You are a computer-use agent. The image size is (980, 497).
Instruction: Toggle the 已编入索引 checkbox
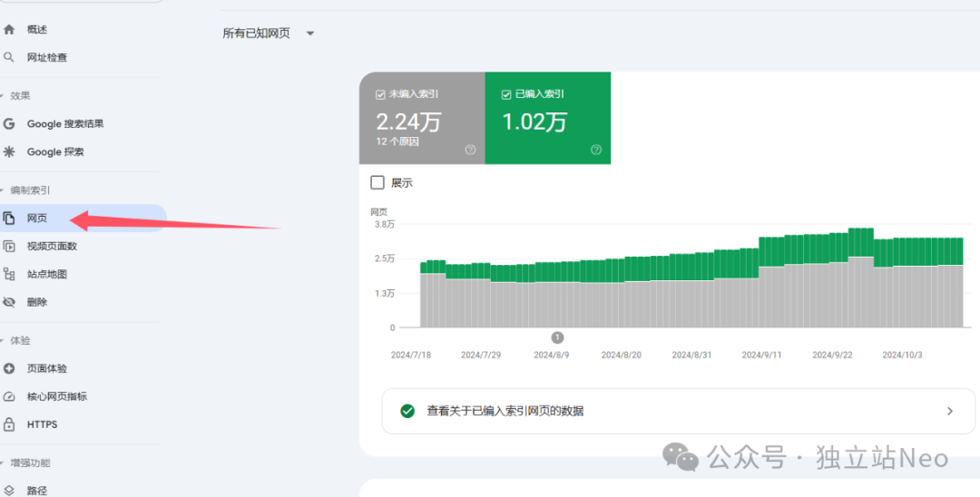coord(506,95)
